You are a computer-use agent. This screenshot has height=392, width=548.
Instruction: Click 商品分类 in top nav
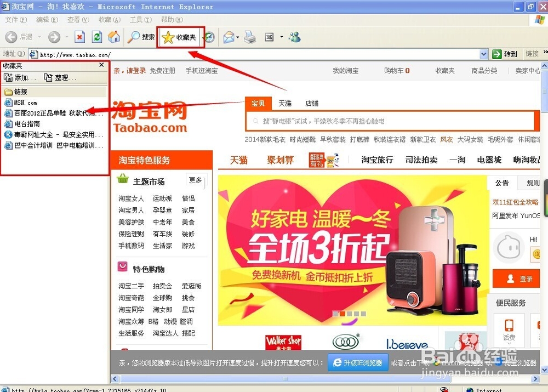pos(484,71)
